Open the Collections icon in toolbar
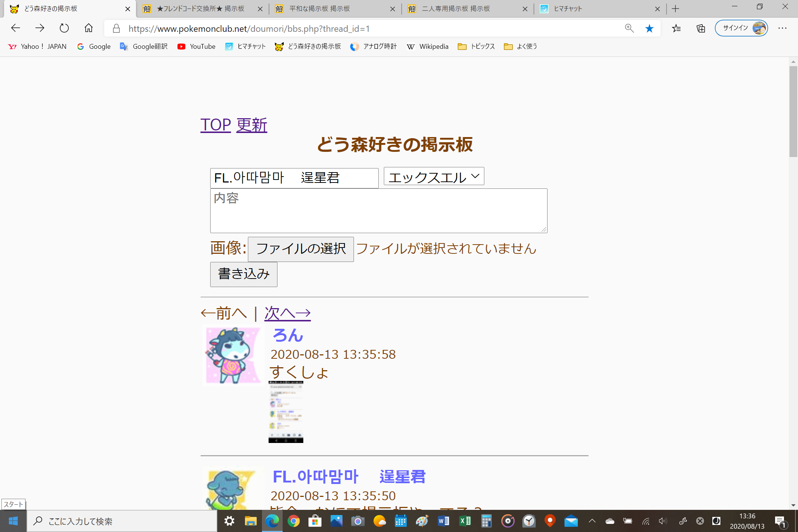Screen dimensions: 798x532 pos(700,28)
